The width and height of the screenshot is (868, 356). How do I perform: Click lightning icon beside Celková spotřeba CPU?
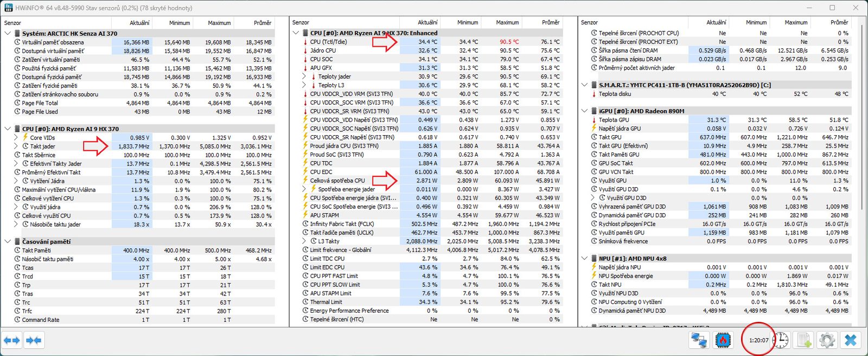coord(305,180)
